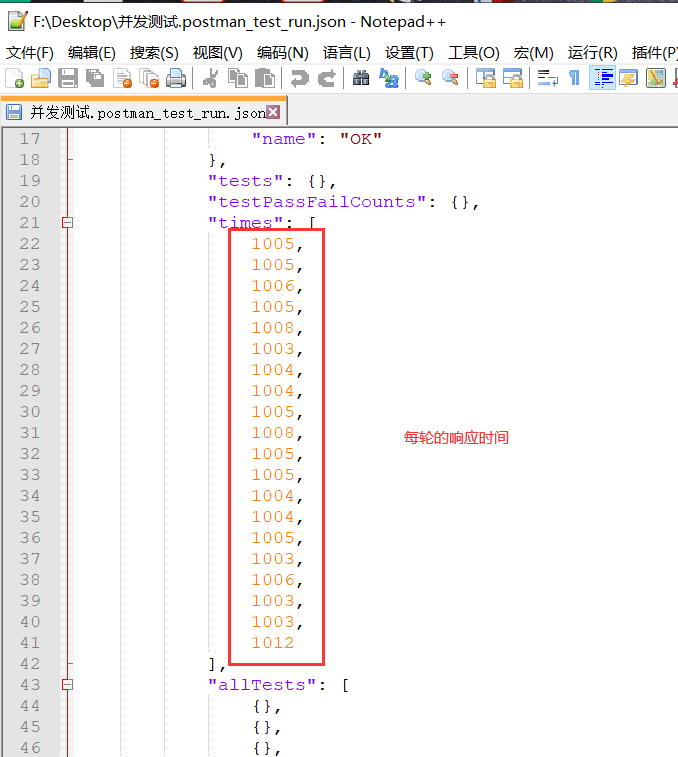Viewport: 678px width, 757px height.
Task: Open the 文件(F) menu
Action: [x=29, y=53]
